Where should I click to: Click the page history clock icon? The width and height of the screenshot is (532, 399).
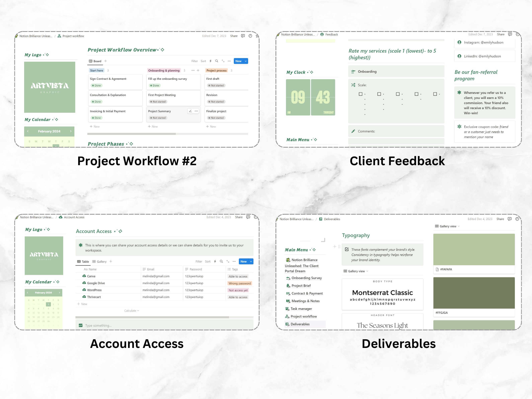point(250,36)
